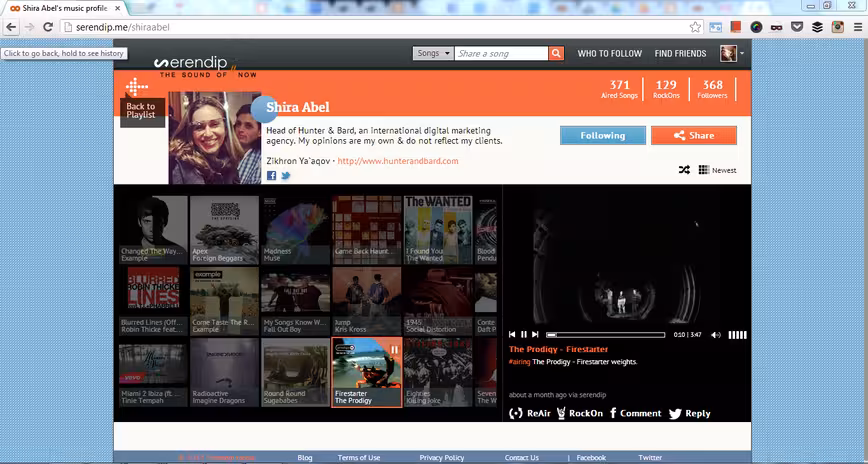Open the Songs search type dropdown
The image size is (868, 464).
pos(433,53)
